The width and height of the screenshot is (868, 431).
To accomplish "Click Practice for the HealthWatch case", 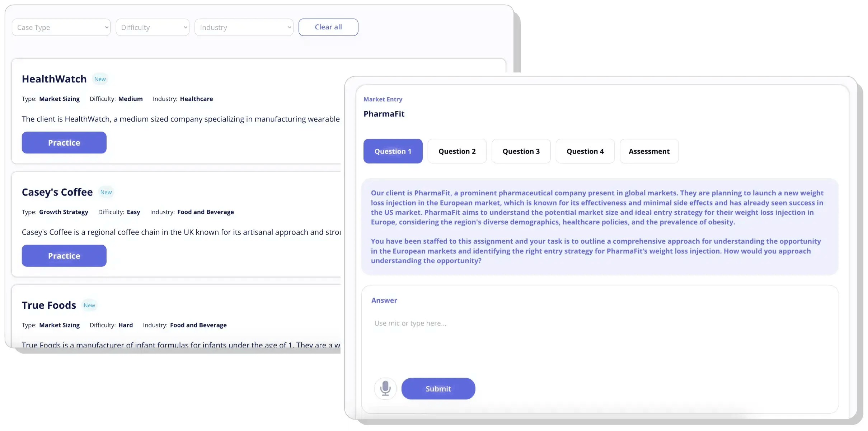I will click(64, 142).
